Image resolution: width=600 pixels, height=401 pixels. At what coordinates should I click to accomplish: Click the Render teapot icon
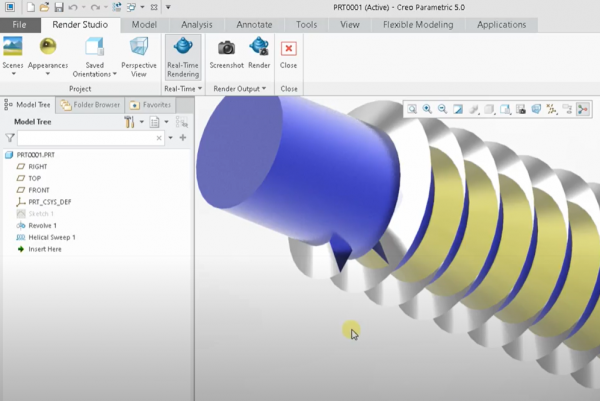tap(259, 48)
